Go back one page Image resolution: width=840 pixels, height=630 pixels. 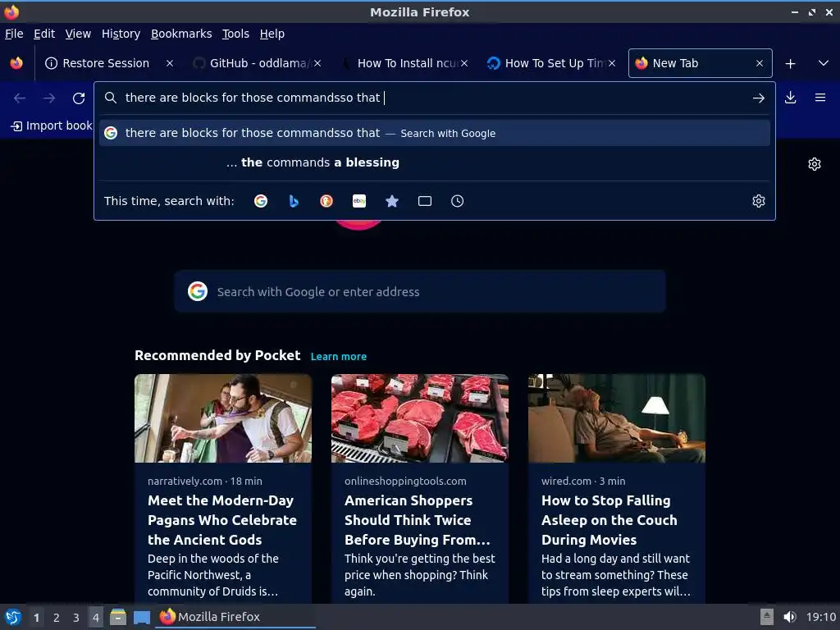pyautogui.click(x=20, y=98)
